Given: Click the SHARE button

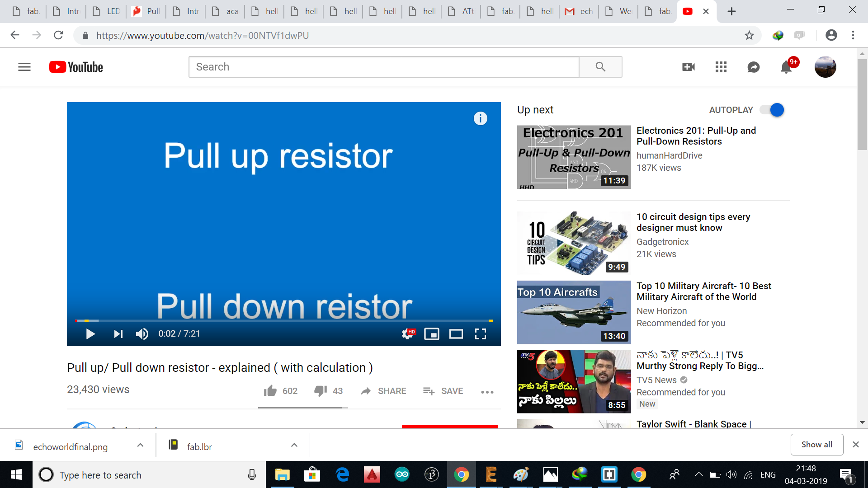Looking at the screenshot, I should pos(383,391).
